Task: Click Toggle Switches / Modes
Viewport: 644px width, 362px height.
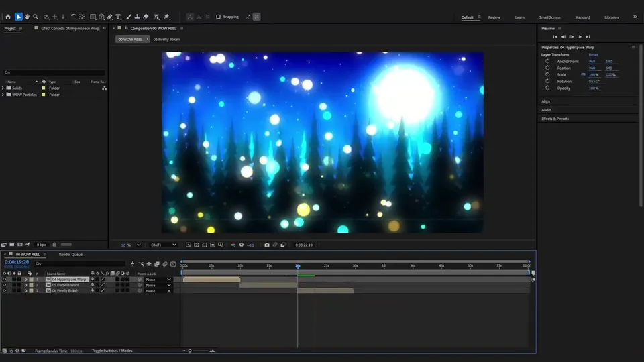Action: click(112, 351)
